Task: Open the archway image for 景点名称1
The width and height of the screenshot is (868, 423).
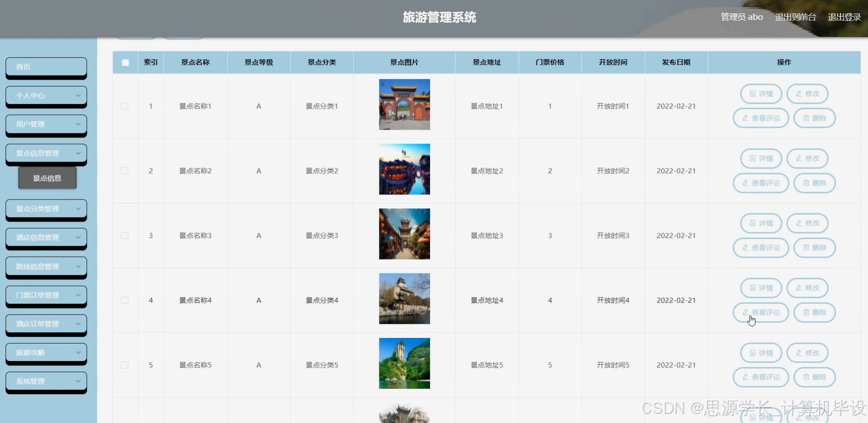Action: point(404,104)
